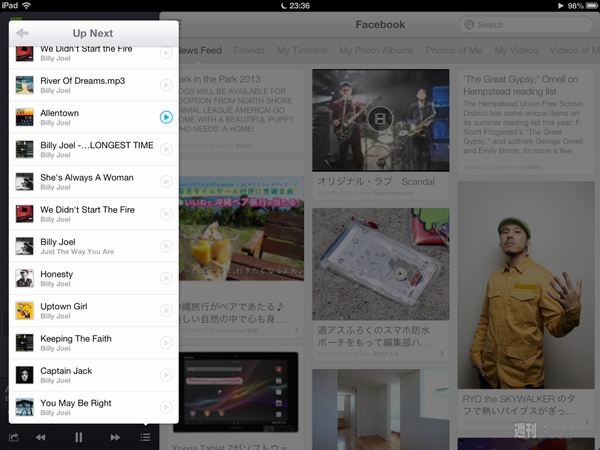Skip to the next track

coord(115,437)
